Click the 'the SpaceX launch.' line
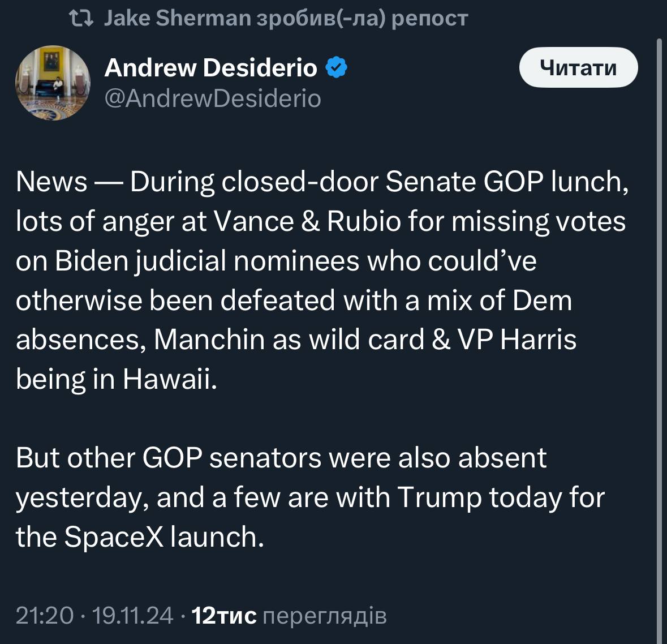Viewport: 667px width, 644px height. (140, 536)
